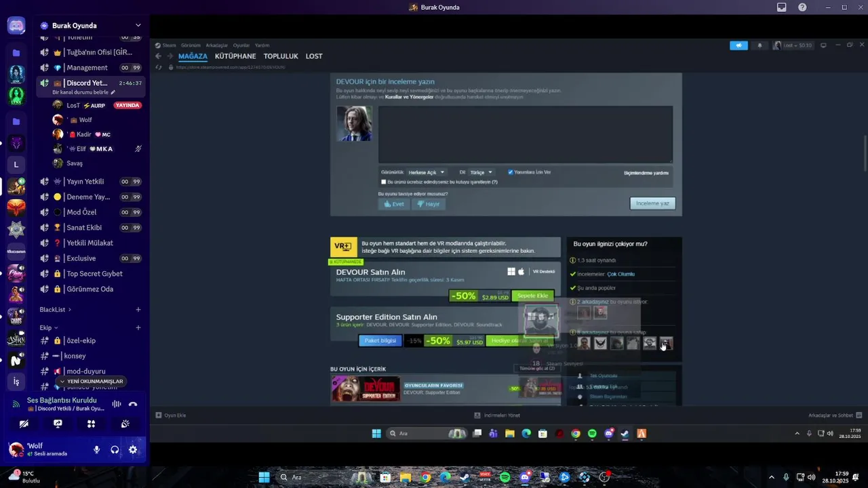Choose Hayır thumbs-down recommendation
The width and height of the screenshot is (868, 488).
point(429,203)
